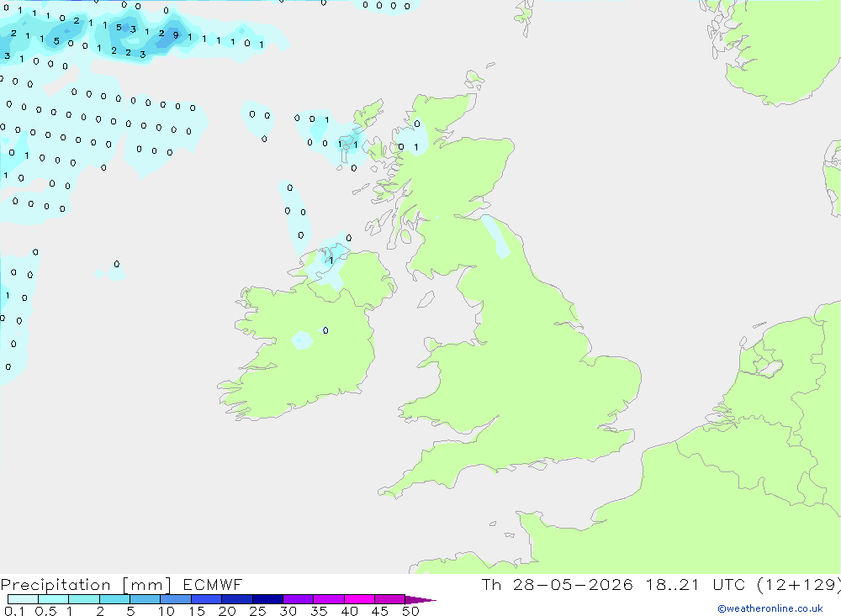Click the "ECMWF" model label
841x616 pixels.
213,584
